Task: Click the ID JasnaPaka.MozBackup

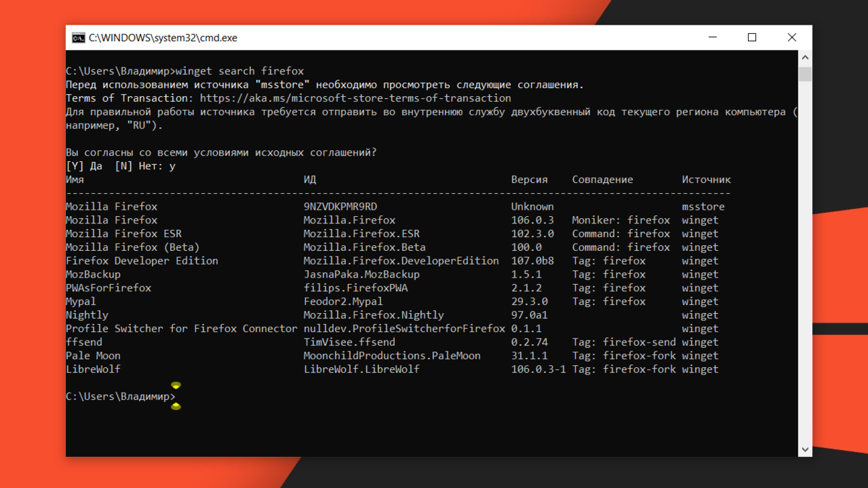Action: 361,275
